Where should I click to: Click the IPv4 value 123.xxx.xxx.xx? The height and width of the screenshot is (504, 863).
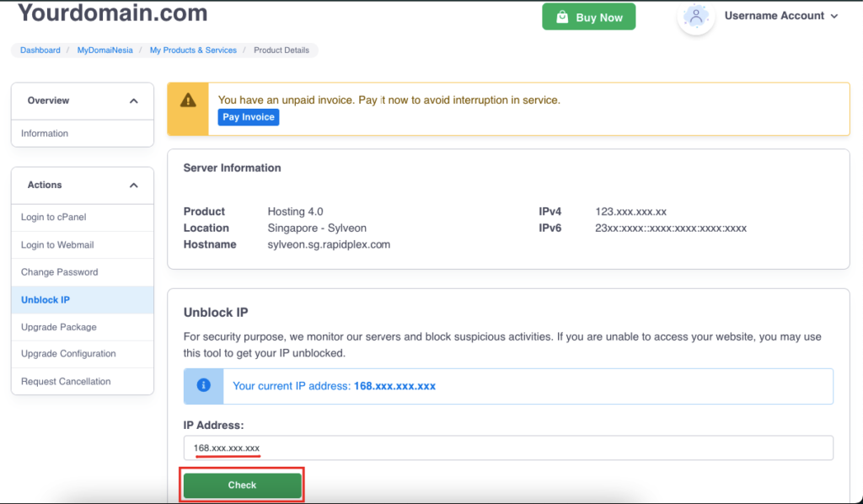pos(630,212)
